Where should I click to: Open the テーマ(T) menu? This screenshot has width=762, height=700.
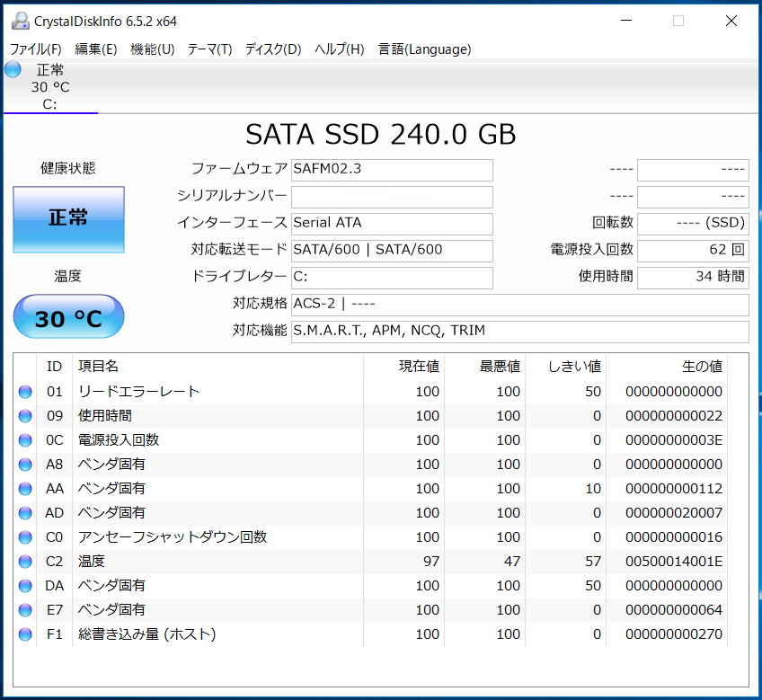pos(209,49)
